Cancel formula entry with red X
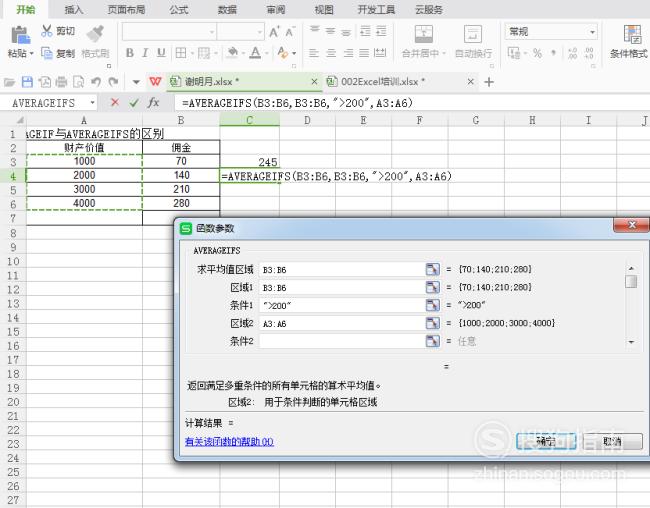This screenshot has width=650, height=508. 115,102
